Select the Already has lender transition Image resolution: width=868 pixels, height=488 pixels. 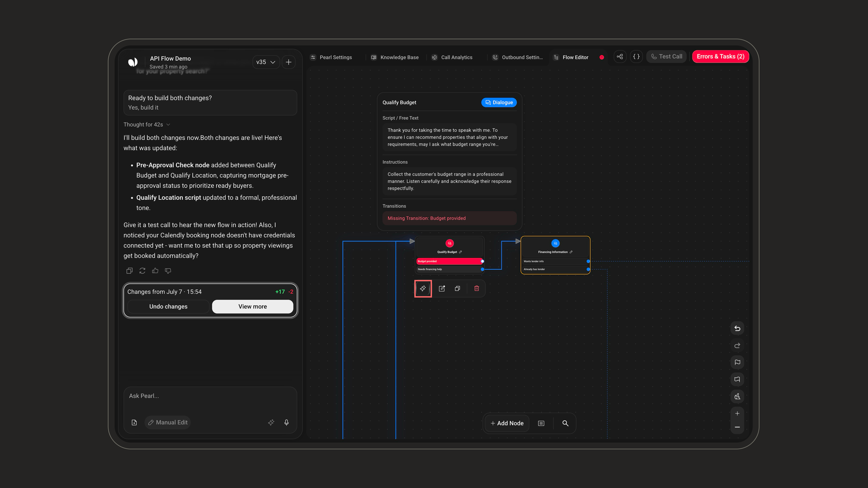[x=555, y=269]
